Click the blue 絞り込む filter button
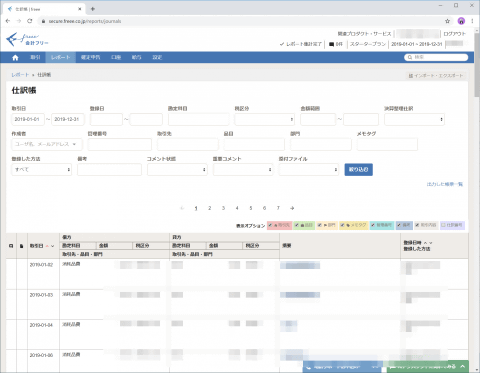The width and height of the screenshot is (480, 373). [x=359, y=170]
